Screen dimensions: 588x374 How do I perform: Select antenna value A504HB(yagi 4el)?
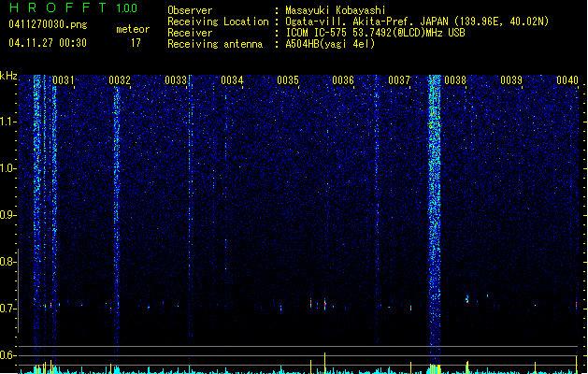coord(330,44)
